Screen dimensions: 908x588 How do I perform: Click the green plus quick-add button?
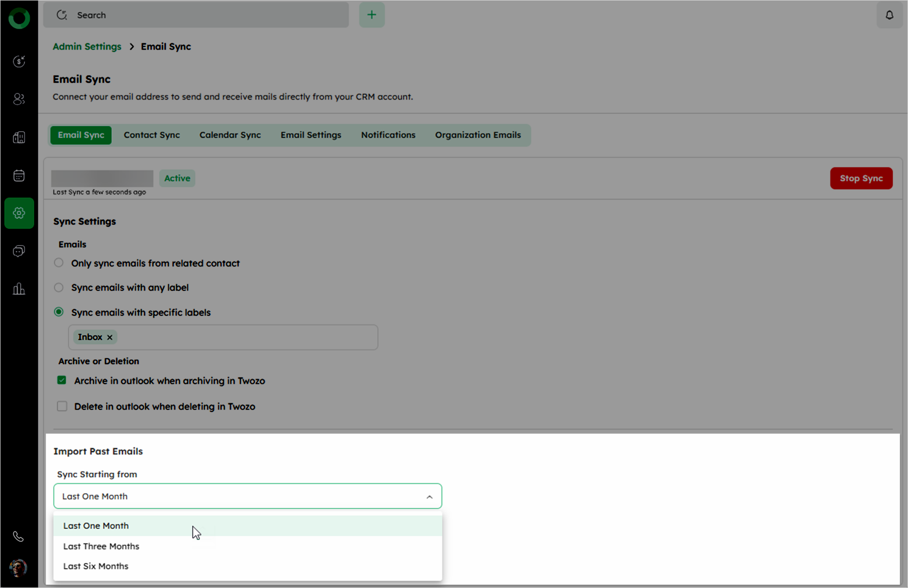[x=371, y=15]
